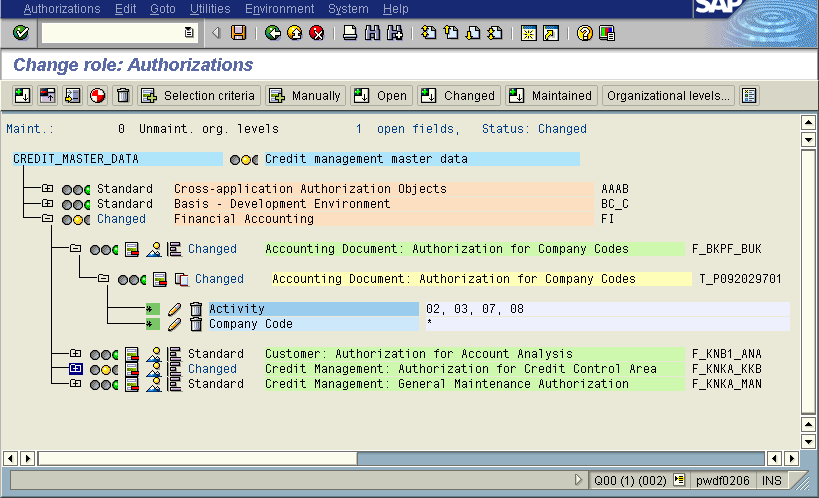Expand the Cross-application Authorization Objects node
Viewport: 819px width, 498px height.
(x=47, y=189)
